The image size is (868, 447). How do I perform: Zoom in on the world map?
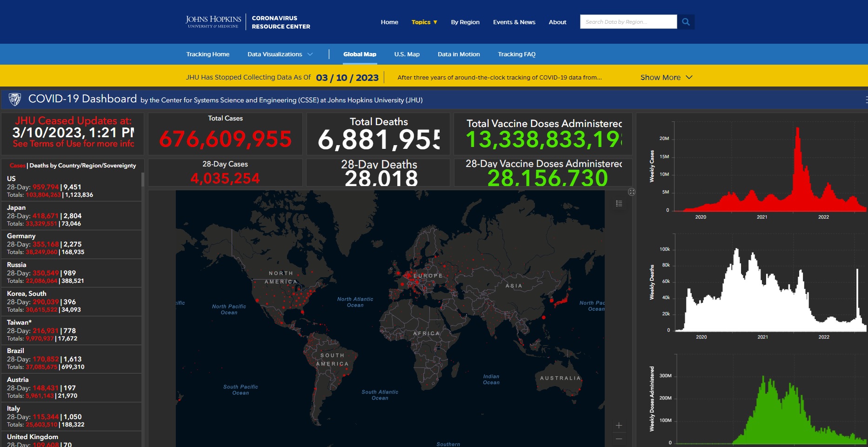click(619, 426)
